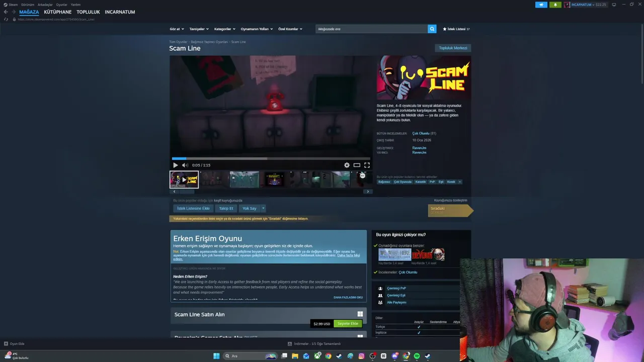Open the green notifications bell

click(x=555, y=5)
